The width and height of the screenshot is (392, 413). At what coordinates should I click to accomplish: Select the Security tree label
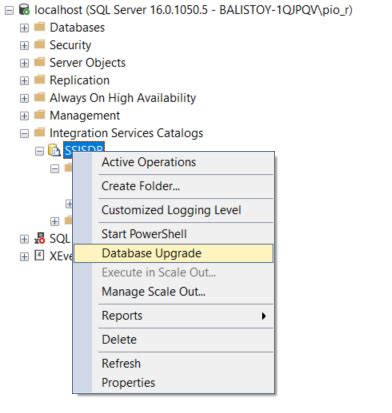coord(70,45)
